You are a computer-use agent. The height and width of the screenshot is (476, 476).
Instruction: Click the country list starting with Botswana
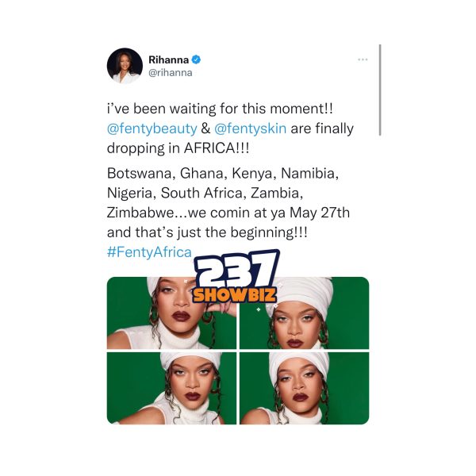(x=222, y=173)
